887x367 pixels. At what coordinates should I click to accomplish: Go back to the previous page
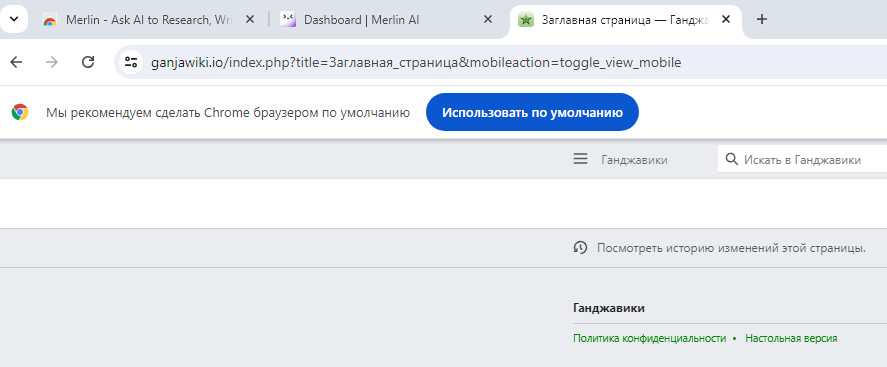tap(16, 62)
